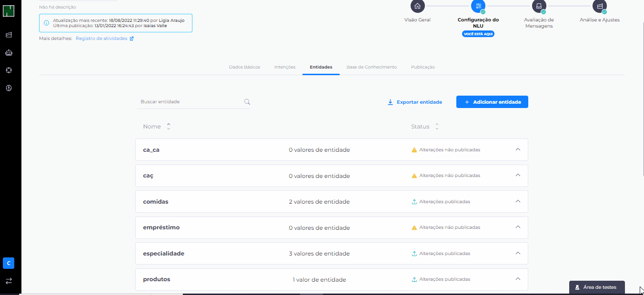
Task: Select the ca_ca entity name
Action: coord(151,150)
